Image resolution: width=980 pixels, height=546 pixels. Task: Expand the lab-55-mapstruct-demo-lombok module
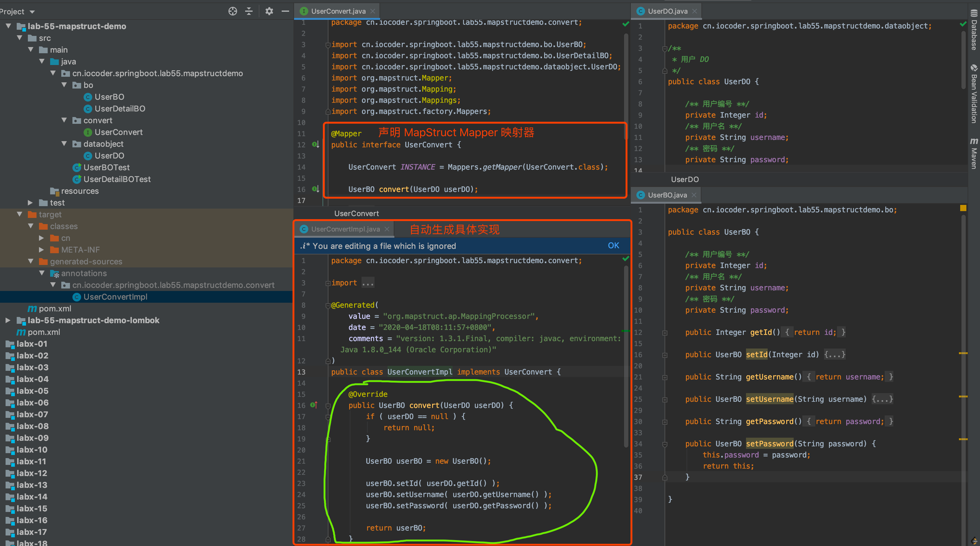coord(8,320)
